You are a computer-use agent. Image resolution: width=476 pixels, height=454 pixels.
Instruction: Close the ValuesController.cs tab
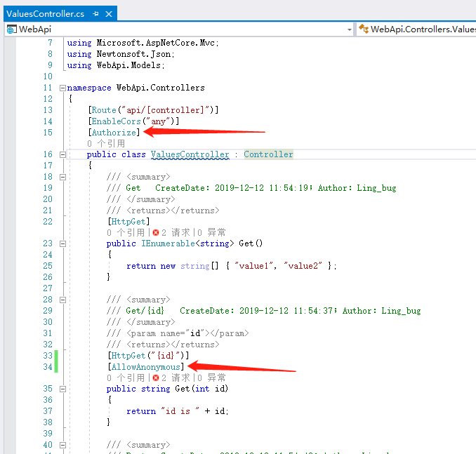click(109, 14)
